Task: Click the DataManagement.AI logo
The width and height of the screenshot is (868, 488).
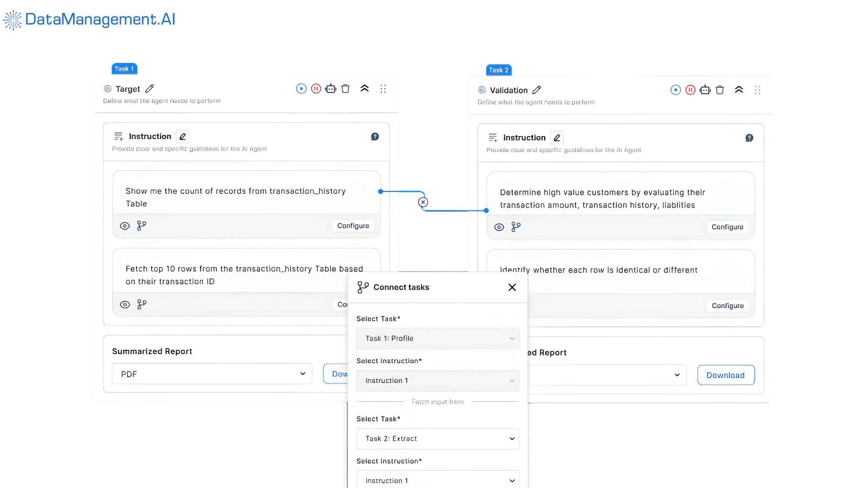Action: (x=89, y=19)
